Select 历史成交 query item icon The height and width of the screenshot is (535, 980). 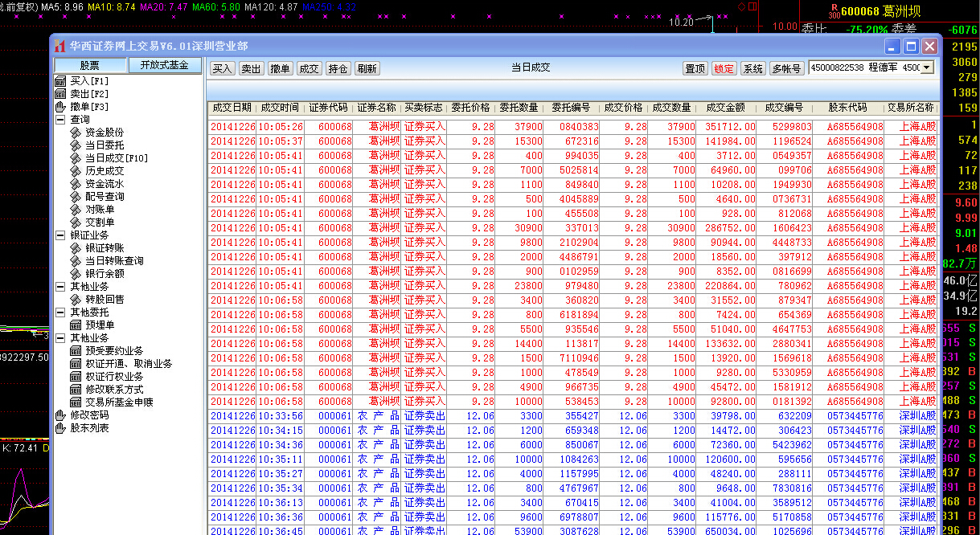coord(76,171)
